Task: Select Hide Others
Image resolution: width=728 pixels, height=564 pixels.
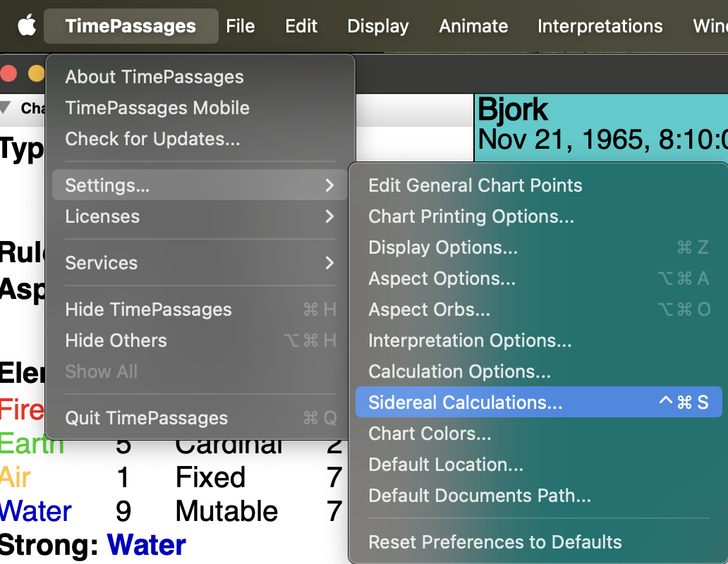Action: click(x=200, y=341)
